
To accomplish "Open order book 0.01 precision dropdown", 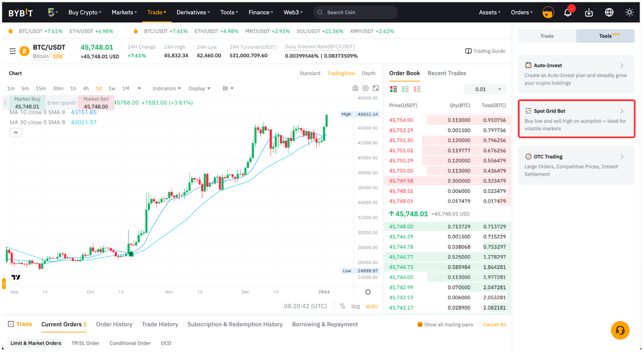I will [x=485, y=89].
